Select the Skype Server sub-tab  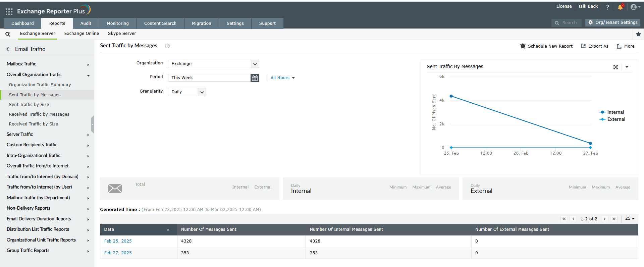(122, 34)
